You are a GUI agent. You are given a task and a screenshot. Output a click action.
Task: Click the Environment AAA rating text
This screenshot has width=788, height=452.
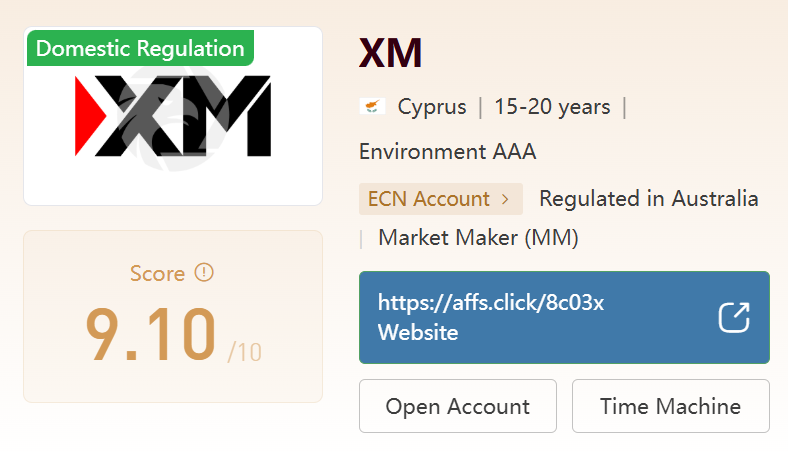click(x=447, y=152)
